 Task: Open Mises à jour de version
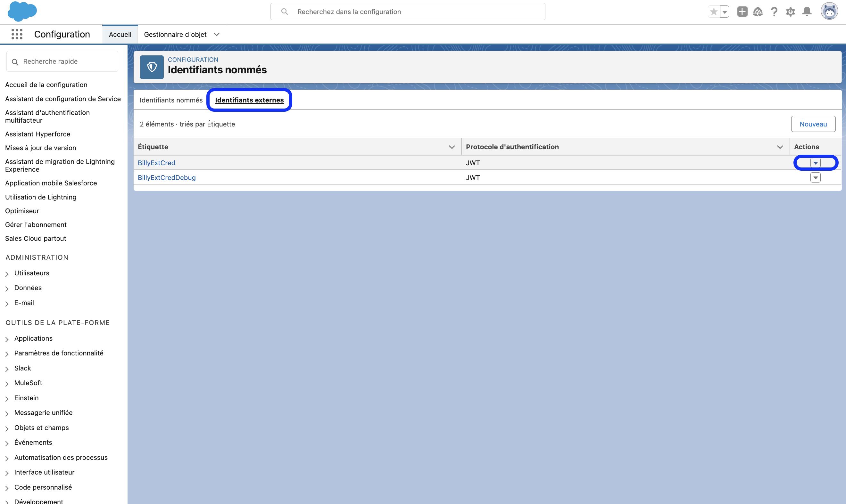click(x=41, y=148)
